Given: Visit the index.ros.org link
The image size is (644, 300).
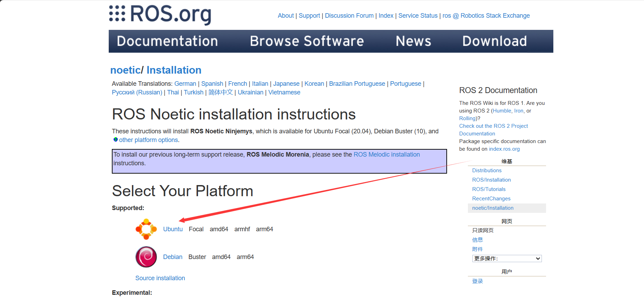Looking at the screenshot, I should (504, 149).
